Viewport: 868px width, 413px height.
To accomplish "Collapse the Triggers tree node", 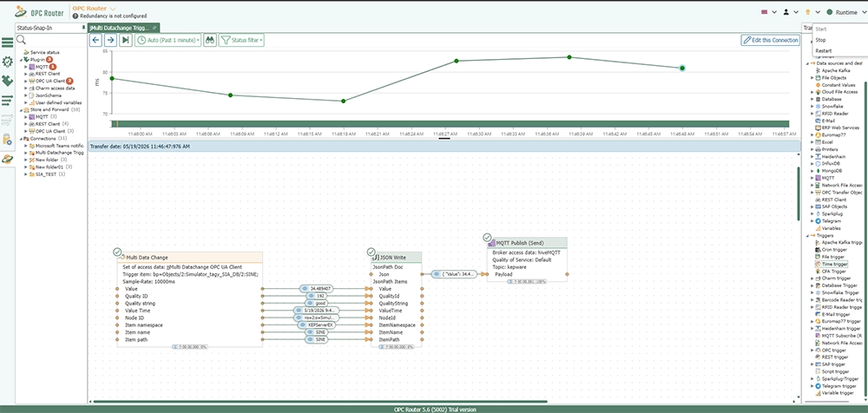I will click(x=807, y=235).
